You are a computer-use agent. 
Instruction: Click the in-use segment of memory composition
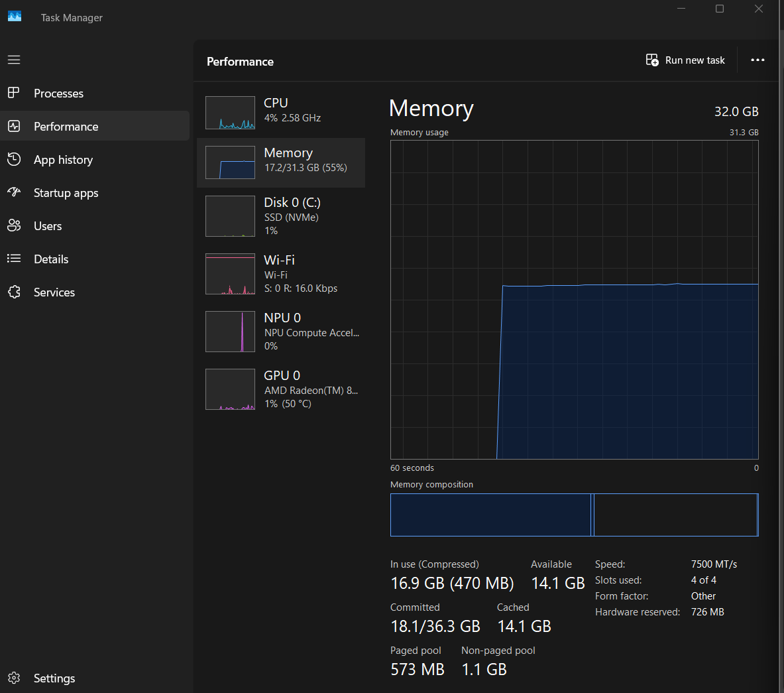[490, 515]
